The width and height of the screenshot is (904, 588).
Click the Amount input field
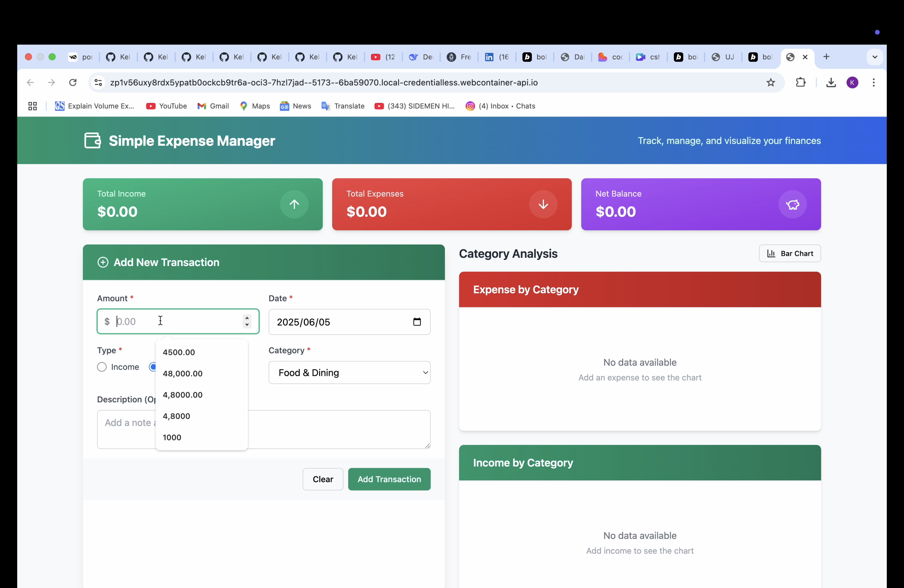click(x=178, y=321)
